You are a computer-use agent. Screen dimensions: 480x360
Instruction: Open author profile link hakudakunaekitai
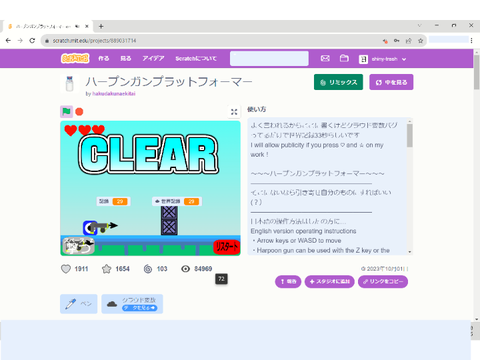click(114, 94)
